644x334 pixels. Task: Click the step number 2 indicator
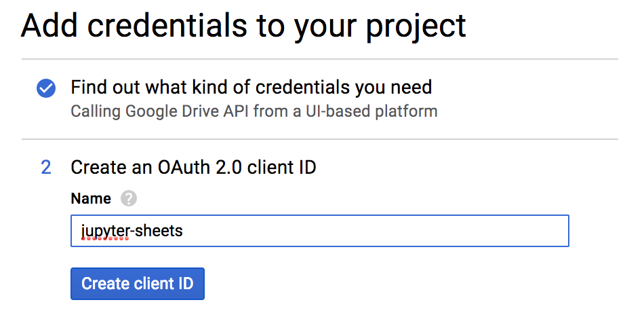46,168
